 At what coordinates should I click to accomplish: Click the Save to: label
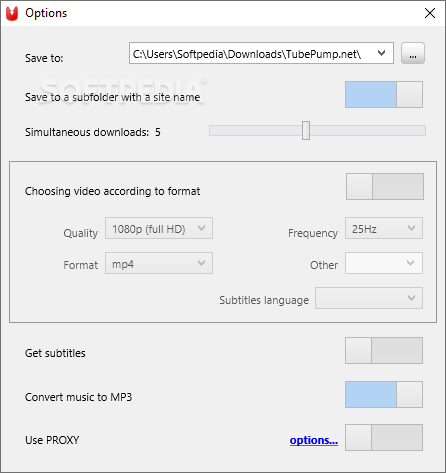(44, 58)
